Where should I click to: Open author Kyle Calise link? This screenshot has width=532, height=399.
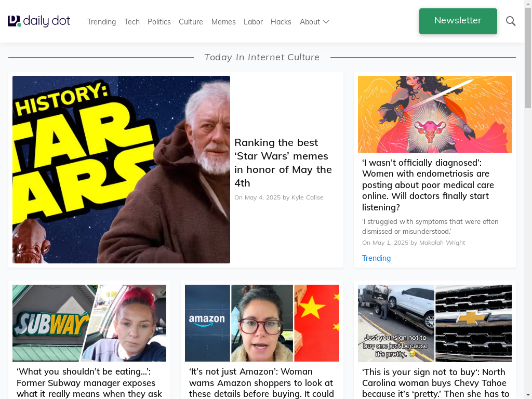click(308, 197)
